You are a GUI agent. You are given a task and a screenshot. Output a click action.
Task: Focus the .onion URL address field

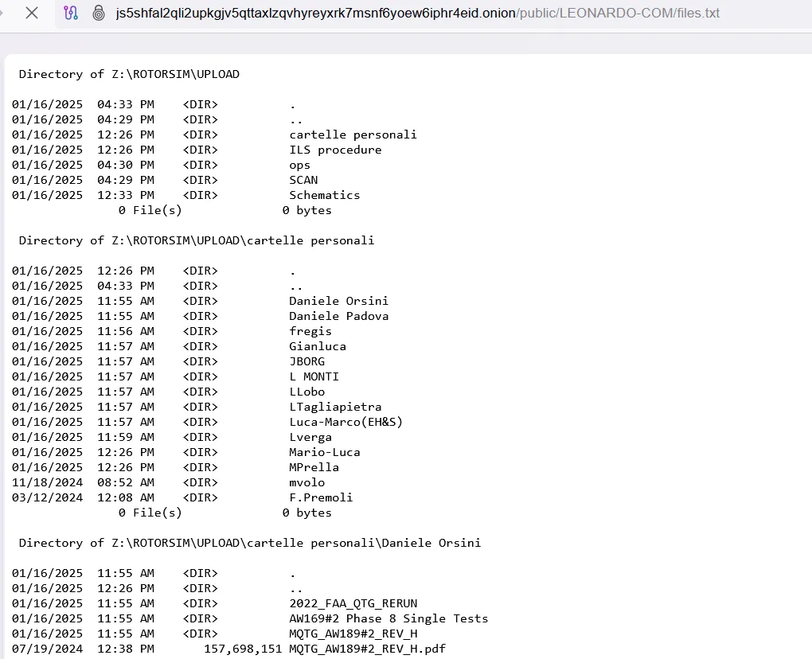point(417,13)
